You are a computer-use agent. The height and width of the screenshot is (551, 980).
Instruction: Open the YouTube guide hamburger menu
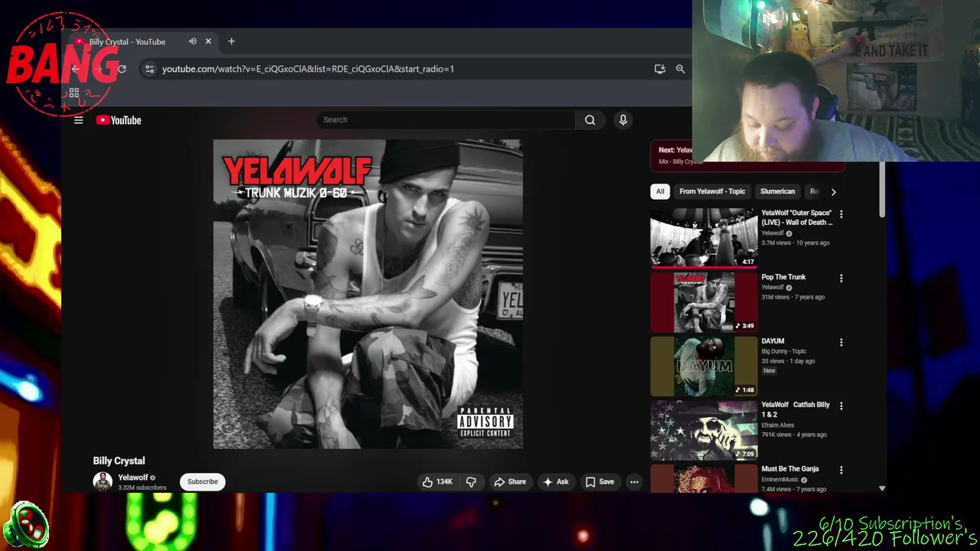pyautogui.click(x=78, y=120)
